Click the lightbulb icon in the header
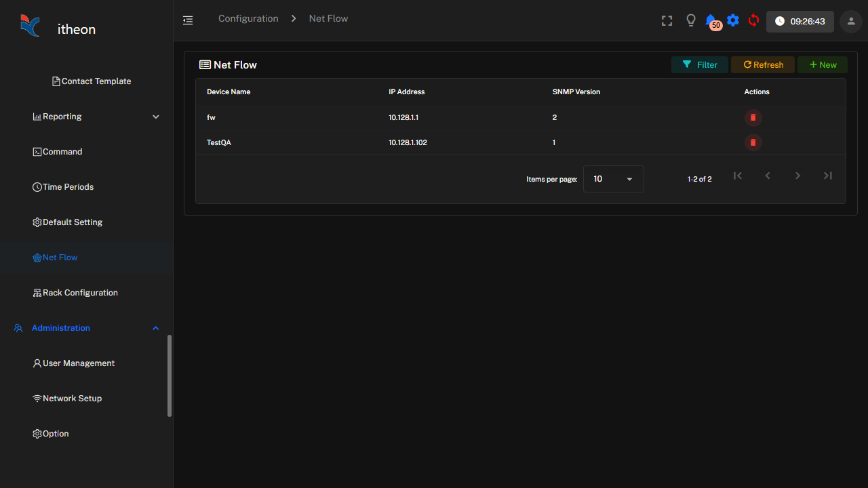The height and width of the screenshot is (488, 868). [691, 20]
